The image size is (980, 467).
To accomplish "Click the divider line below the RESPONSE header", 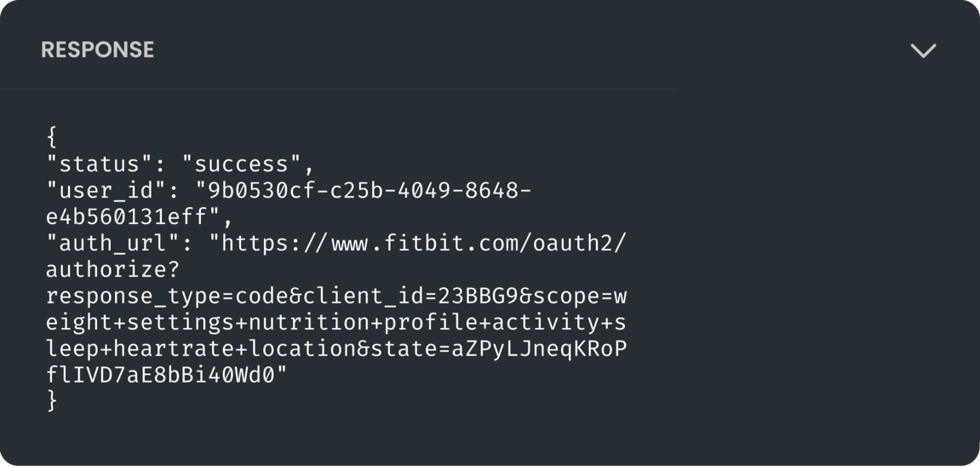I will point(338,89).
